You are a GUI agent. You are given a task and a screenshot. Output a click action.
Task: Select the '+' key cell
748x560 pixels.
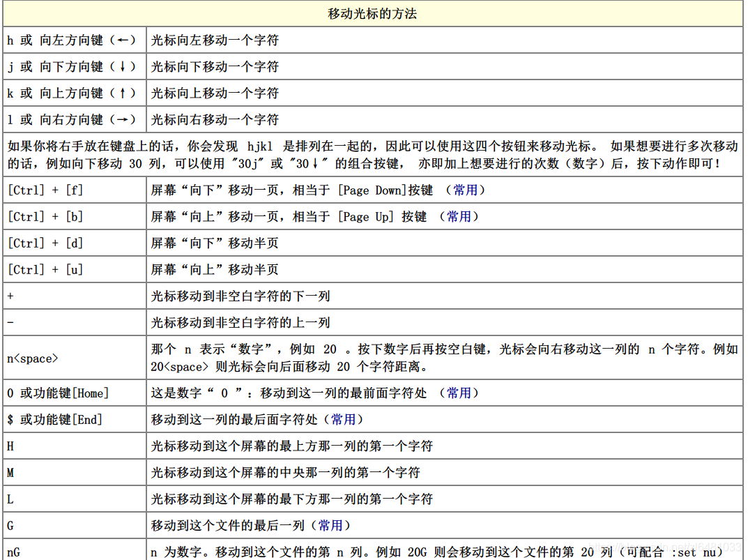(75, 296)
